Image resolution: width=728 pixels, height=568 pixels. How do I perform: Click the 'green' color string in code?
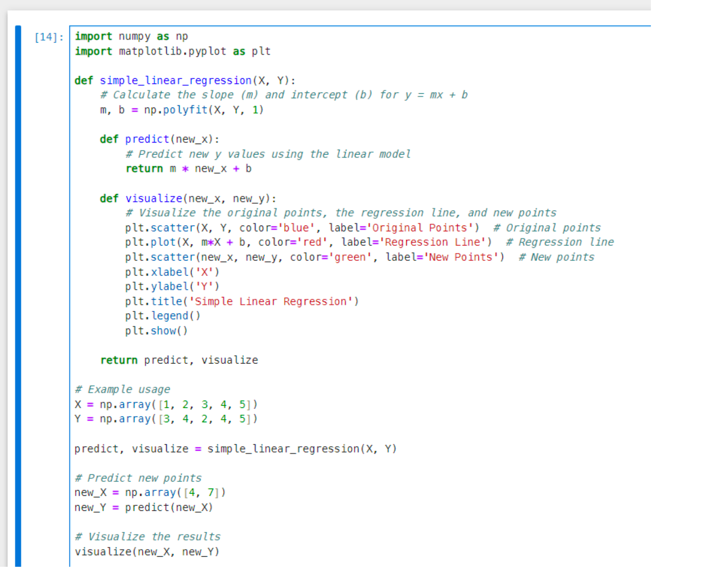[349, 257]
